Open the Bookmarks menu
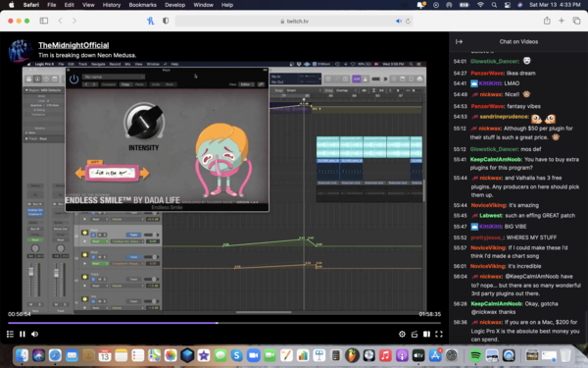588x368 pixels. [142, 5]
